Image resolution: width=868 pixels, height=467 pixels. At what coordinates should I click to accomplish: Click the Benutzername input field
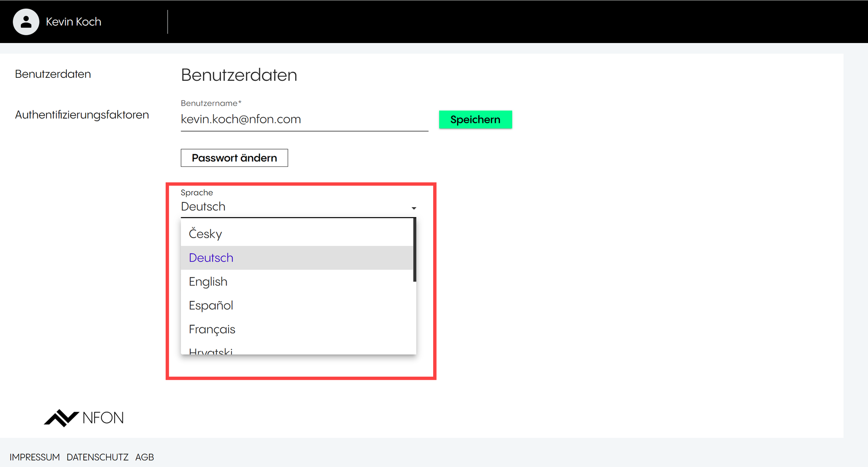point(304,119)
